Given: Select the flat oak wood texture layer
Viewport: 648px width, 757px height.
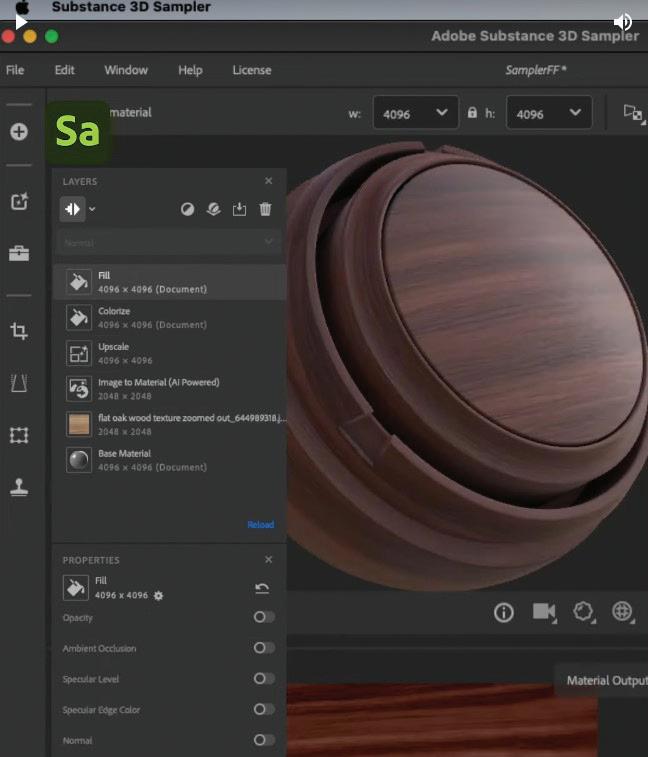Looking at the screenshot, I should [x=169, y=424].
